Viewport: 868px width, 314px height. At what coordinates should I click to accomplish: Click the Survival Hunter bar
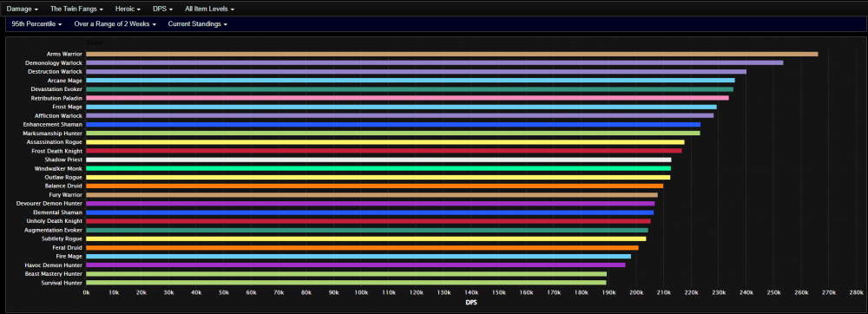click(x=346, y=283)
